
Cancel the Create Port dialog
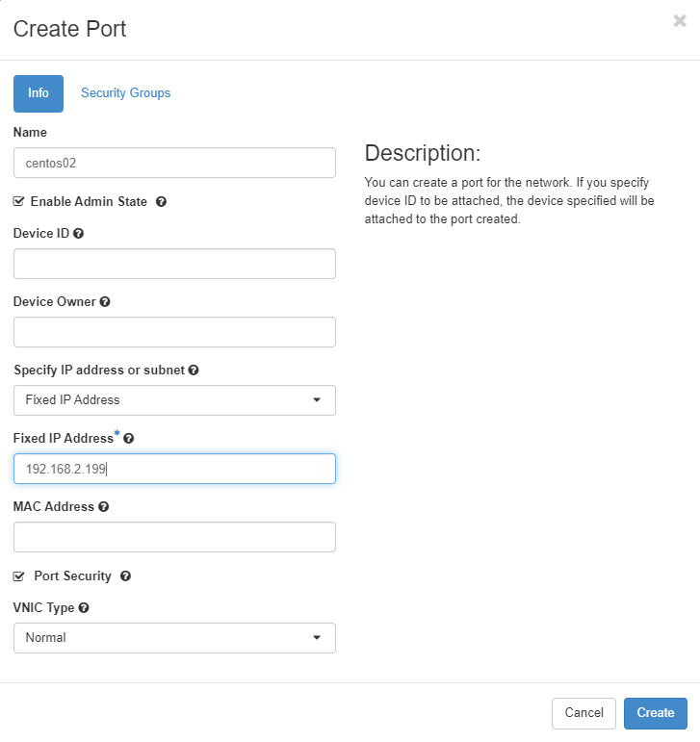583,713
